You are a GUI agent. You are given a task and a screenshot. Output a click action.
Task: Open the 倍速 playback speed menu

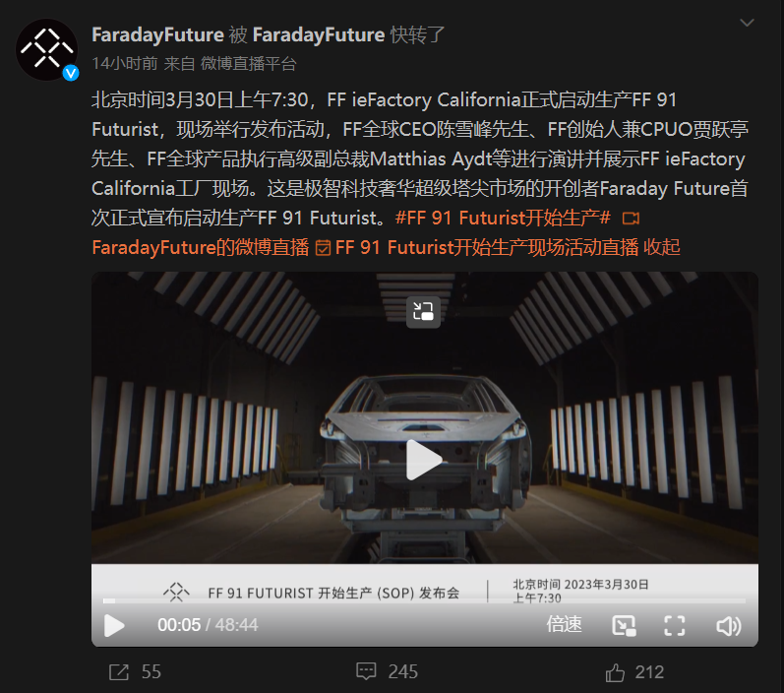(564, 624)
